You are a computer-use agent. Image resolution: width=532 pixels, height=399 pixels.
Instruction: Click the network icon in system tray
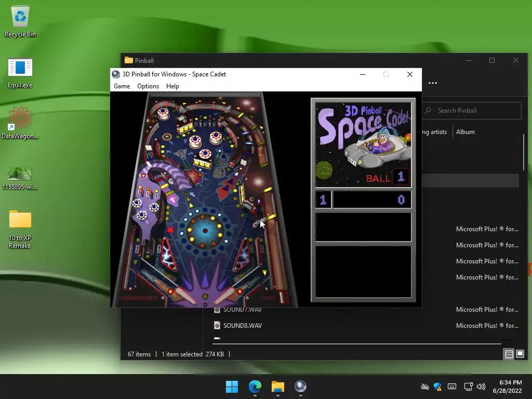pyautogui.click(x=468, y=387)
